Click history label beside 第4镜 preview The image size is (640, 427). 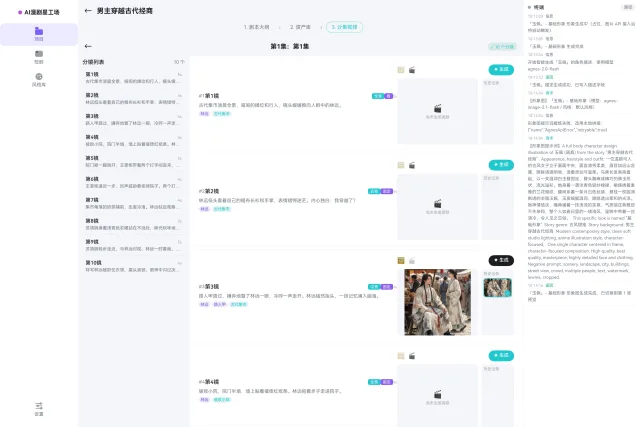point(491,369)
